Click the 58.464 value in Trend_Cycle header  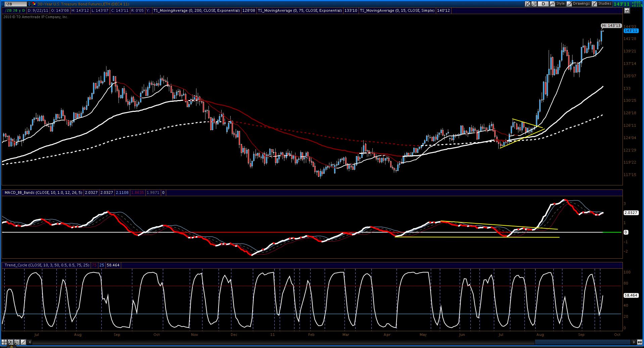113,265
